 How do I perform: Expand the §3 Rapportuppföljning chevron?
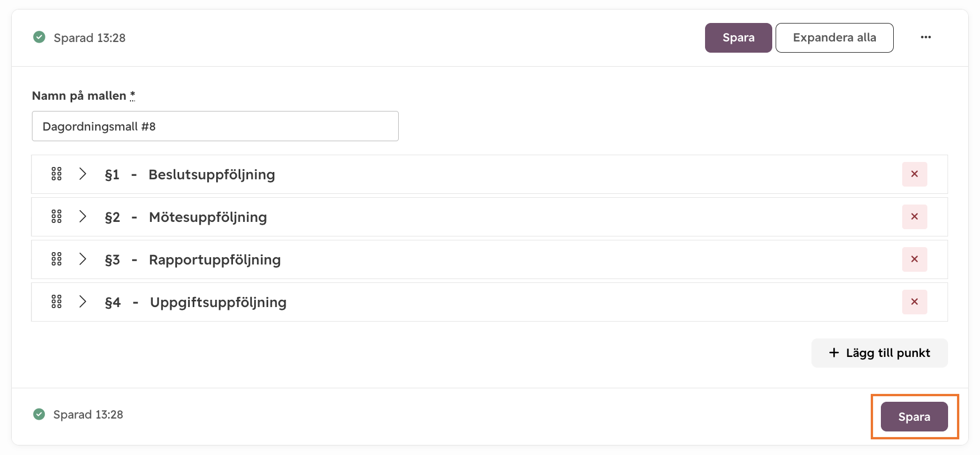pyautogui.click(x=83, y=259)
